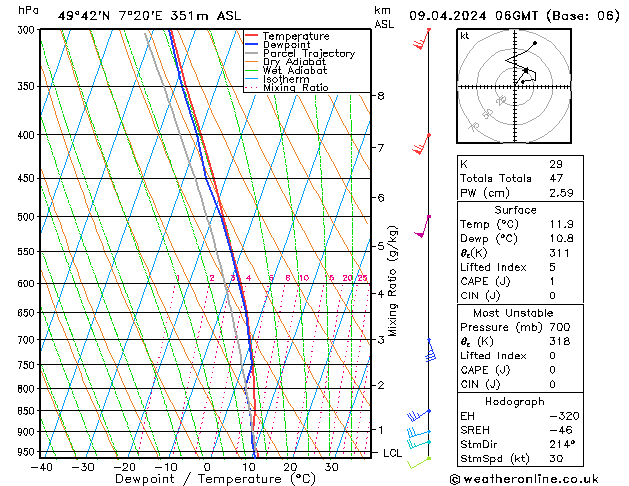629x486 pixels.
Task: Select the Mixing Ratio legend entry
Action: [x=296, y=88]
